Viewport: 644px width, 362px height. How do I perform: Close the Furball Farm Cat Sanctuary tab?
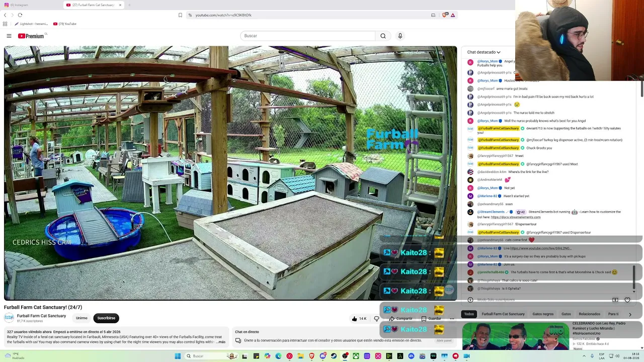[120, 5]
